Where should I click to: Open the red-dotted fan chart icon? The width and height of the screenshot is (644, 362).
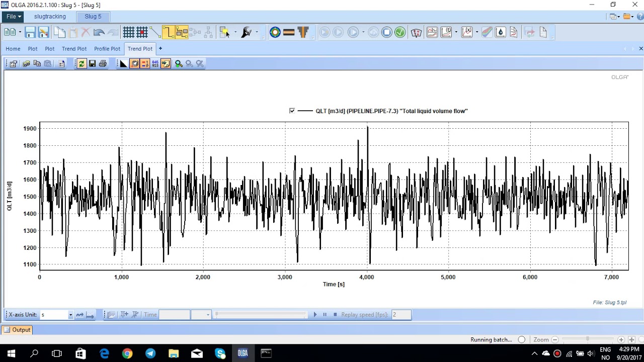[x=416, y=33]
